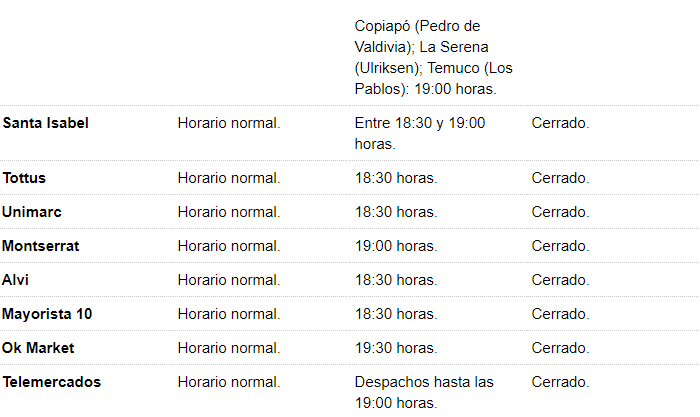
Task: Click 'Horario normal' in the Ok Market row
Action: click(x=229, y=348)
